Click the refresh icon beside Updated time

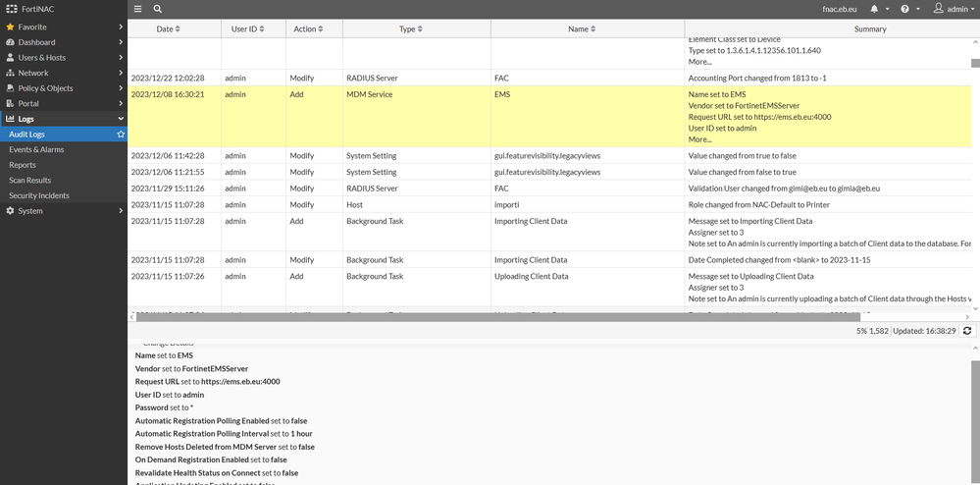(967, 332)
